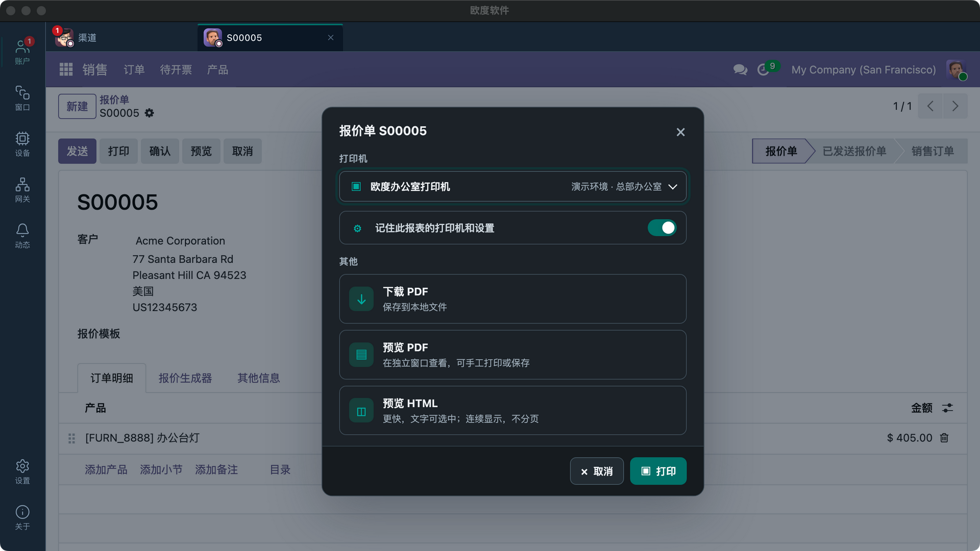Open the 订单 menu
This screenshot has width=980, height=551.
134,69
